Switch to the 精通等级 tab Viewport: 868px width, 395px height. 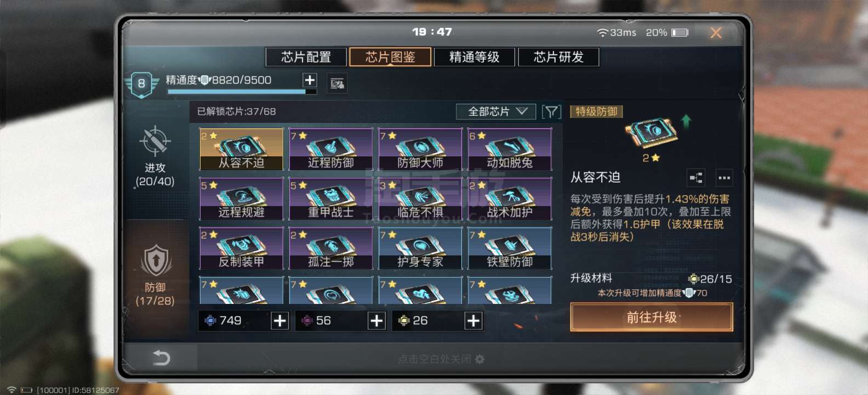coord(475,57)
